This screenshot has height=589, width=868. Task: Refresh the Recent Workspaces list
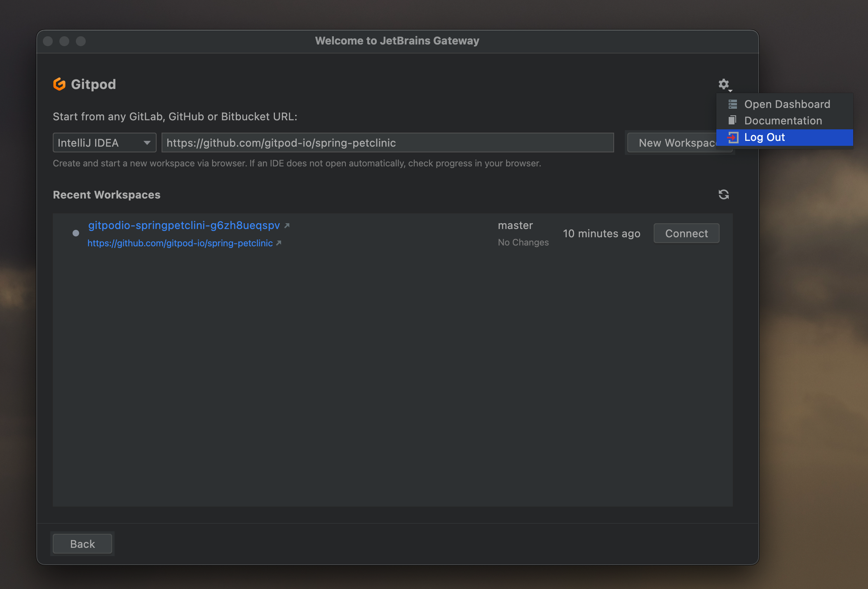724,194
